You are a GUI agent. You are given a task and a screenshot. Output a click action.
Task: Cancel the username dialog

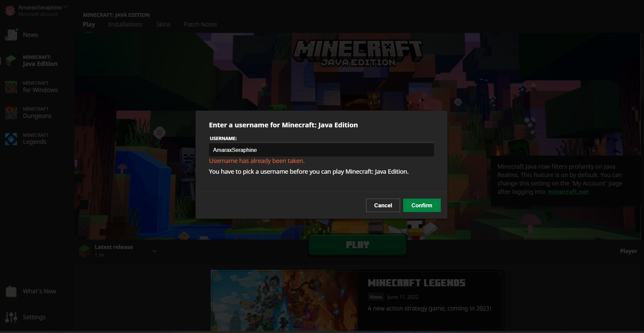383,205
